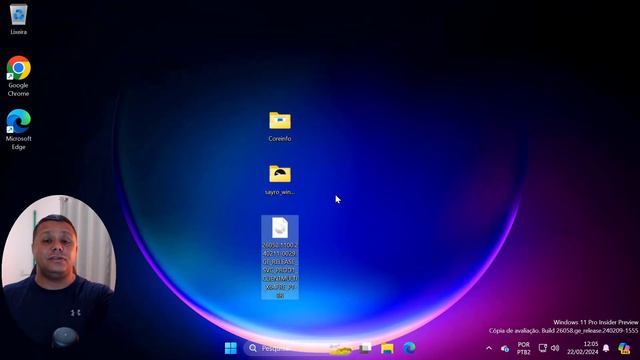Open the Windows Start menu

[231, 348]
